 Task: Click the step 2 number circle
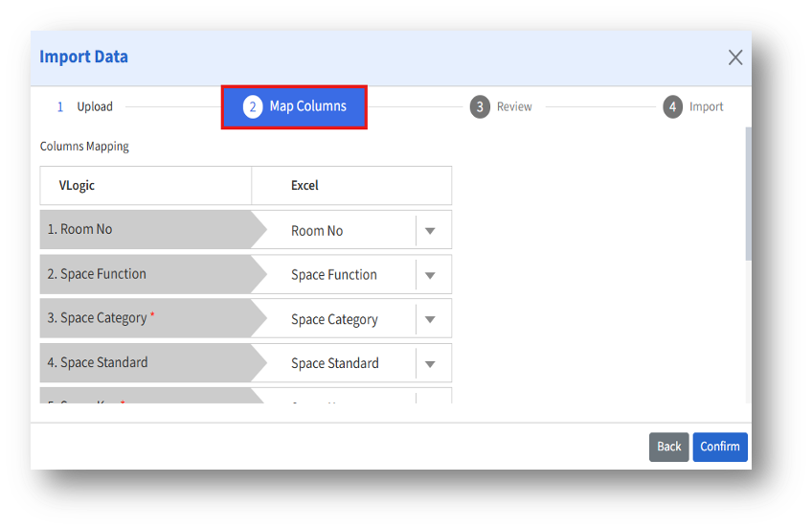[252, 106]
